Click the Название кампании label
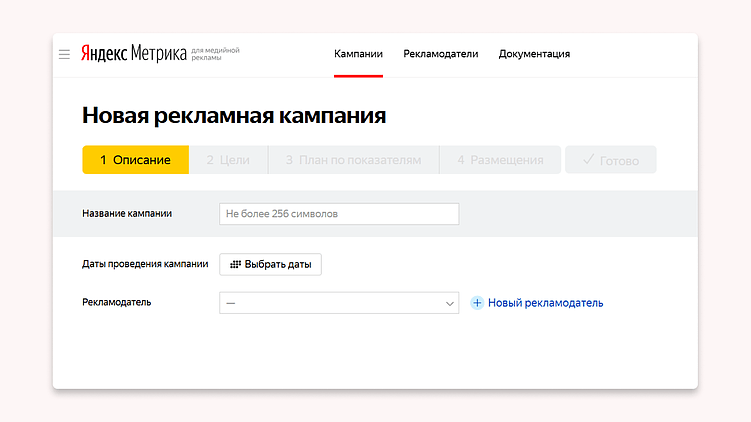The image size is (751, 422). click(127, 213)
